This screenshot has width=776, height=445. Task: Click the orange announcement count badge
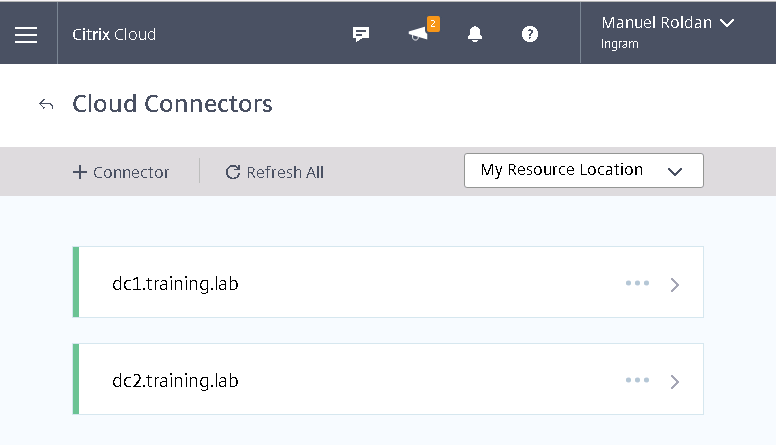(433, 24)
